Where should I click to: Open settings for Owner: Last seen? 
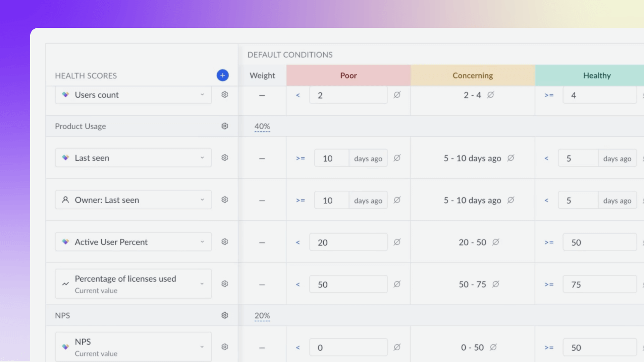(224, 199)
